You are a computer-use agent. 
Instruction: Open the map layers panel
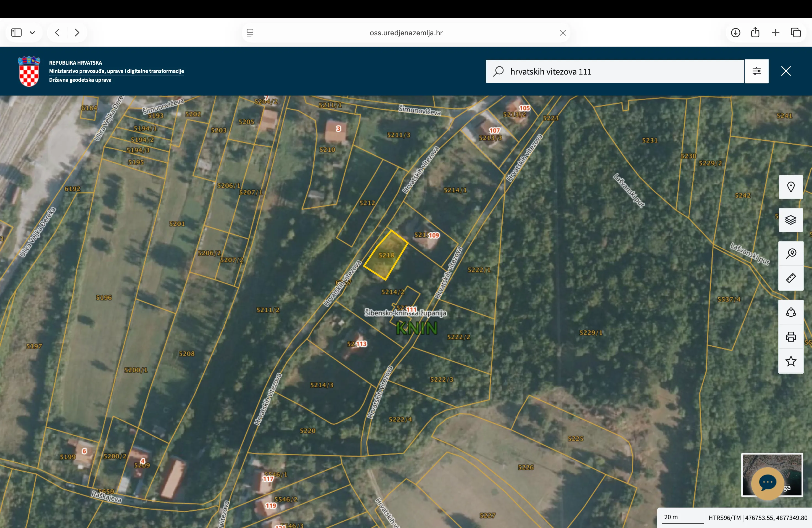coord(791,220)
